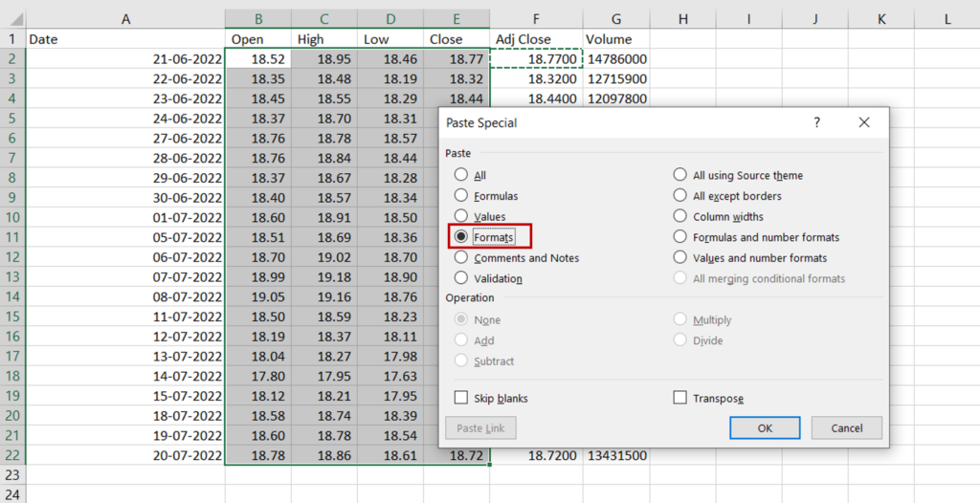Click the date cell 21-06-2022

coord(125,59)
